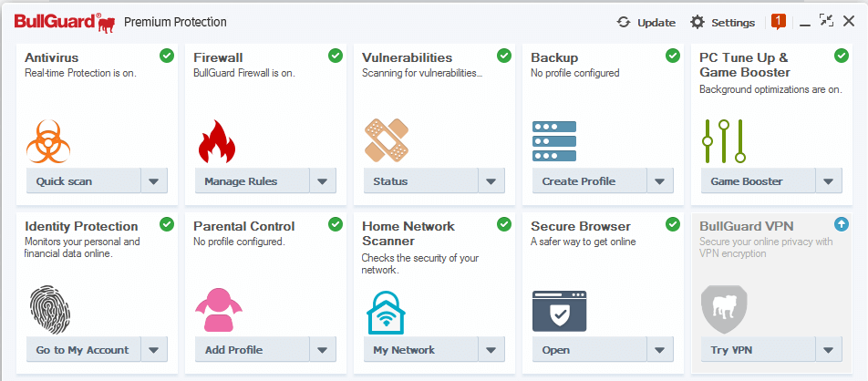The width and height of the screenshot is (868, 381).
Task: Click the Create Profile button
Action: tap(590, 181)
